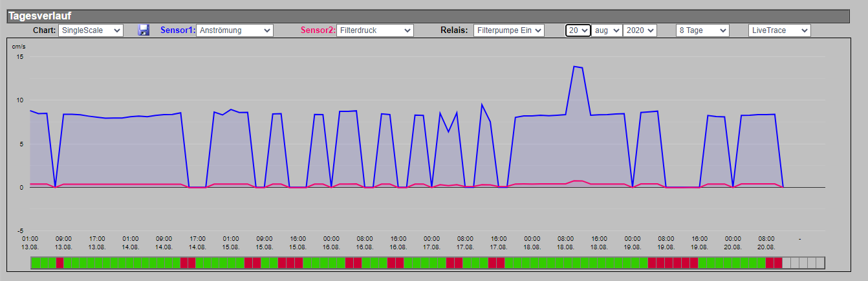
Task: Click the -5 value on y-axis
Action: click(19, 231)
